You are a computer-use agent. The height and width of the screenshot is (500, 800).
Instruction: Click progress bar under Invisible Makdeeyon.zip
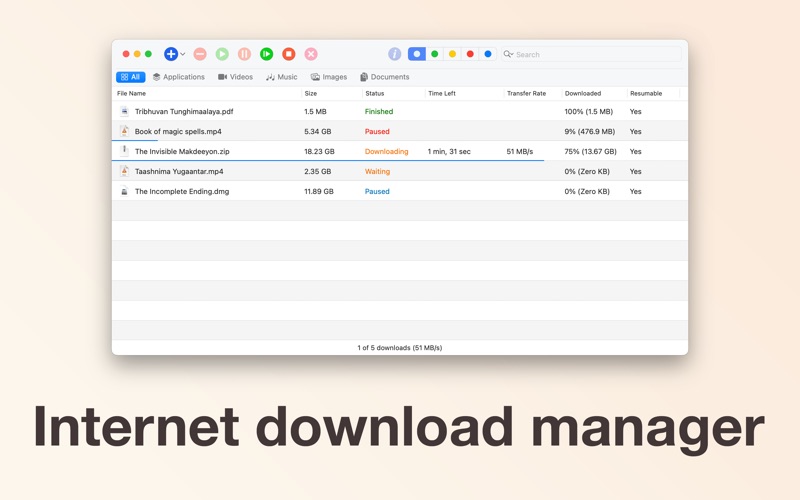click(328, 161)
